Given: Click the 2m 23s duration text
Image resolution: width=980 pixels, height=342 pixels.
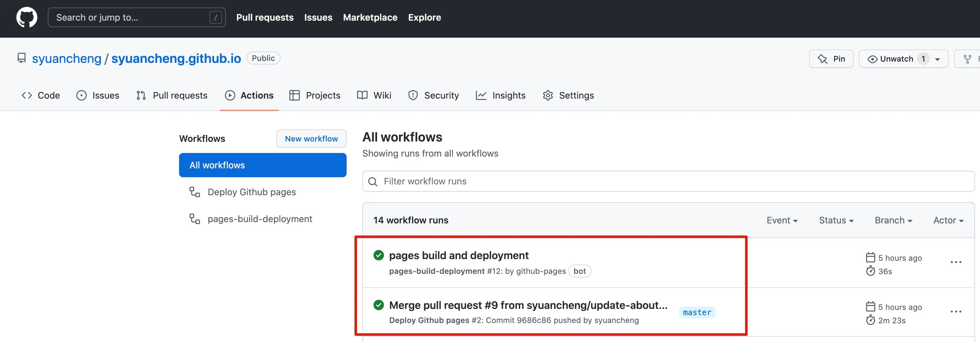Looking at the screenshot, I should click(x=892, y=321).
